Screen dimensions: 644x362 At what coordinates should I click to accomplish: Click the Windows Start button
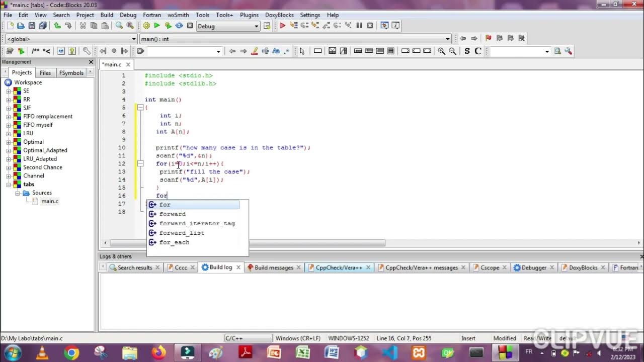12,352
